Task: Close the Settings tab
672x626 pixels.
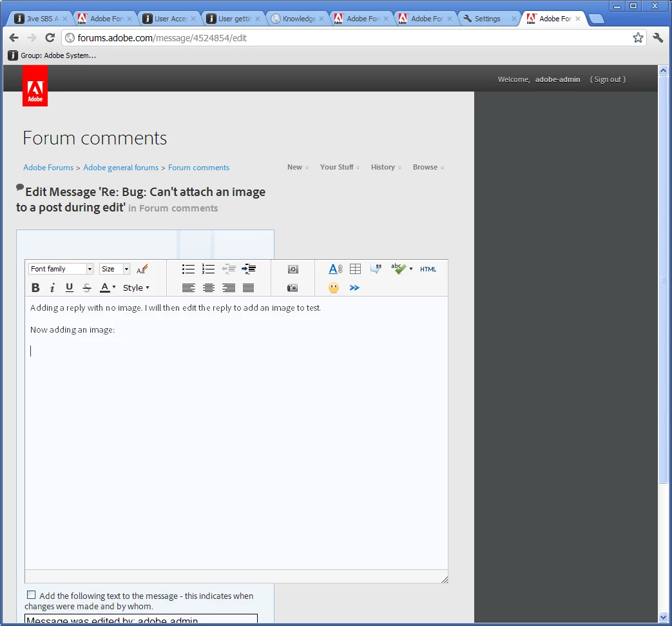Action: [514, 19]
